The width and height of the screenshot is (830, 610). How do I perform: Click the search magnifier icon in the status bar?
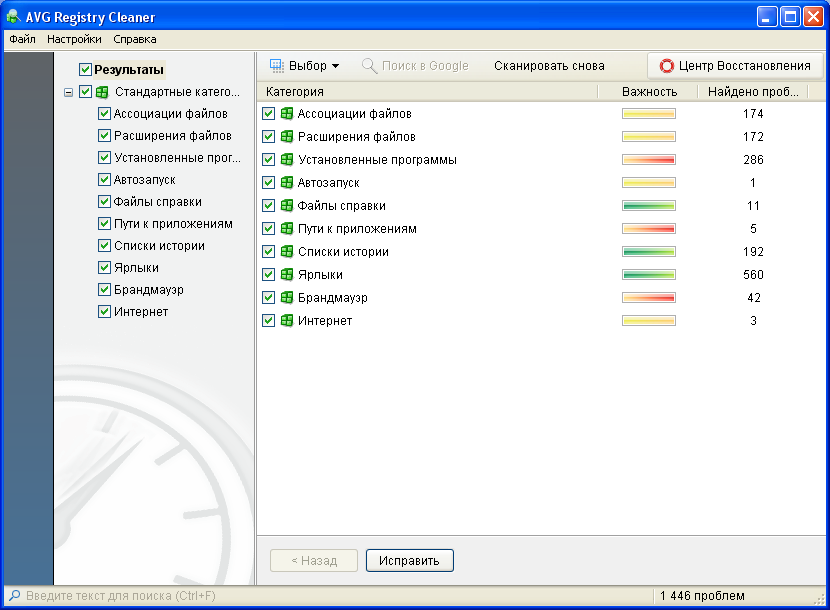click(x=15, y=596)
